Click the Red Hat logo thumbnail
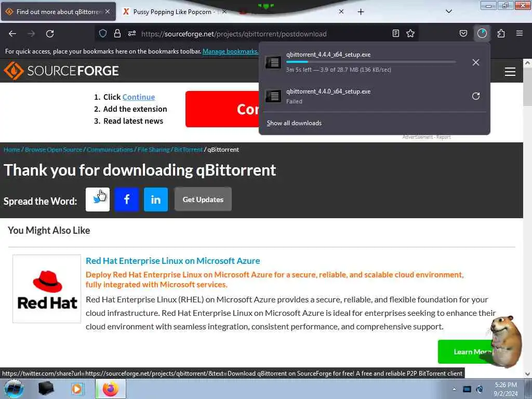Screen dimensions: 532x399 click(x=47, y=289)
